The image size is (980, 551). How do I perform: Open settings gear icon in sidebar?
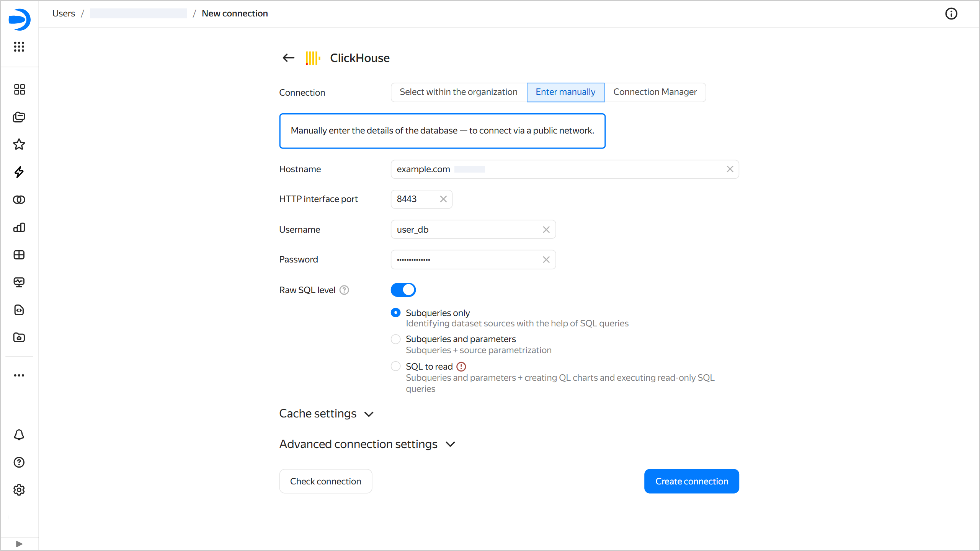[x=19, y=490]
